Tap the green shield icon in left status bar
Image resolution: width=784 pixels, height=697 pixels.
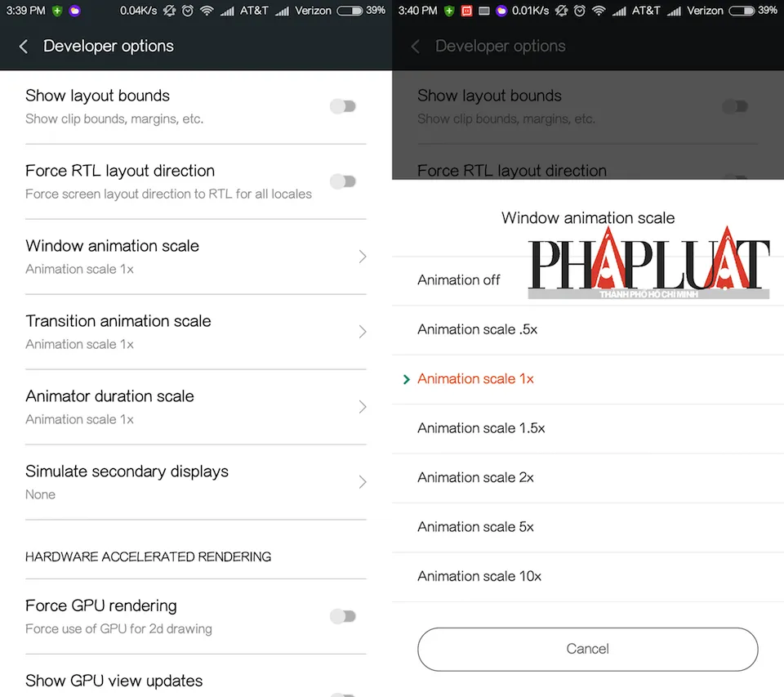coord(57,11)
